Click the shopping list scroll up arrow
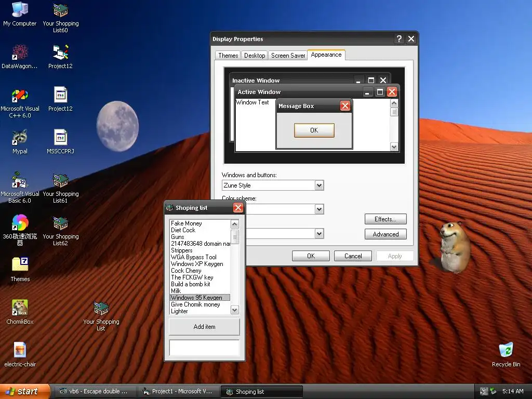This screenshot has height=399, width=532. [235, 224]
